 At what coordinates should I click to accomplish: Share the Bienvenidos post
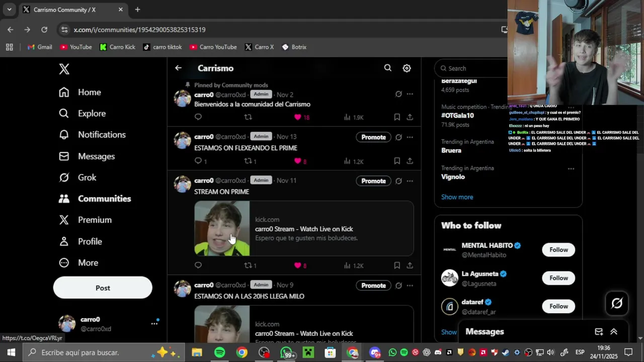(410, 117)
